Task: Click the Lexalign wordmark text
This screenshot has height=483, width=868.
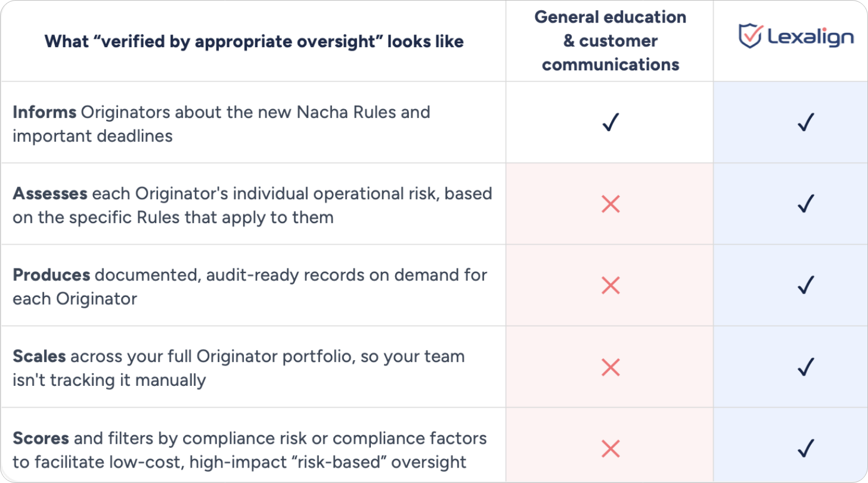Action: 811,38
